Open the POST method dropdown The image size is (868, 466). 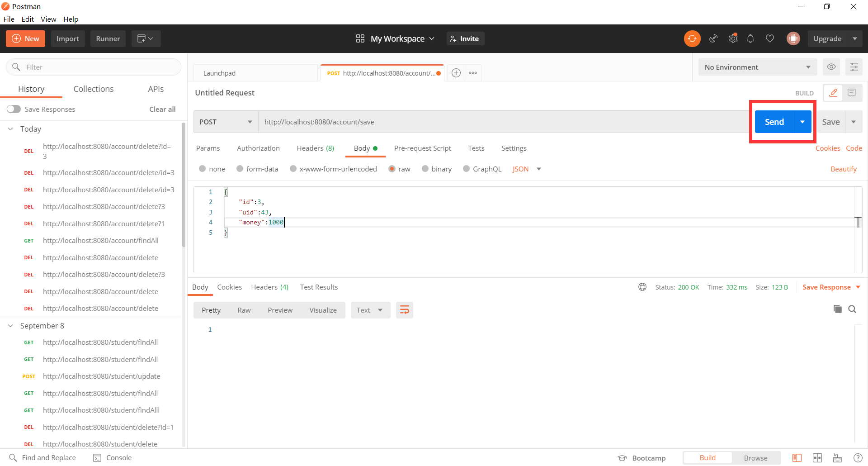click(226, 122)
